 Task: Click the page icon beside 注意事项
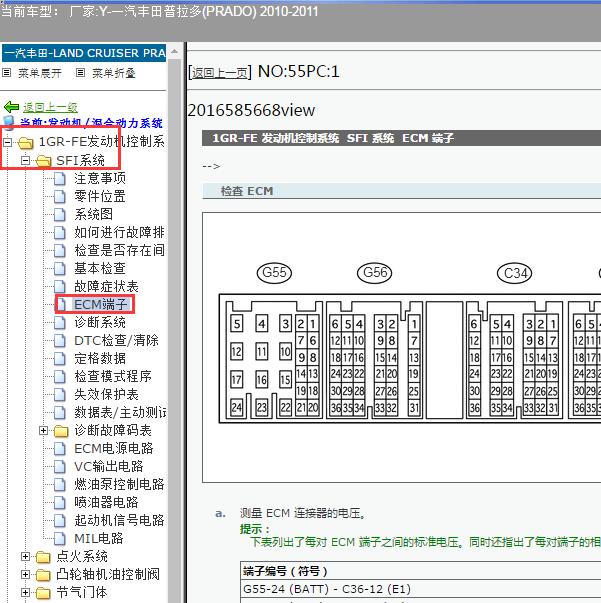(60, 178)
